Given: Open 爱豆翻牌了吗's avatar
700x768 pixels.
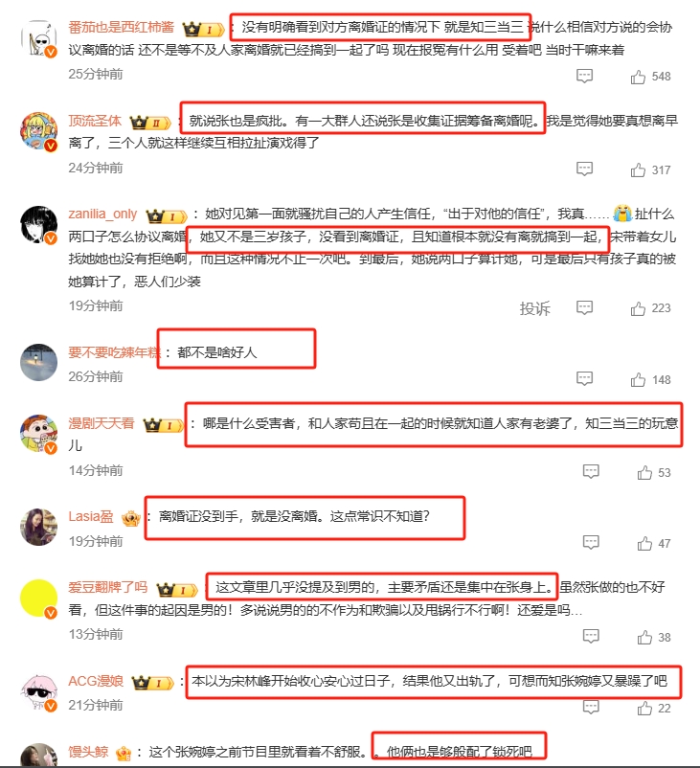Looking at the screenshot, I should 38,599.
